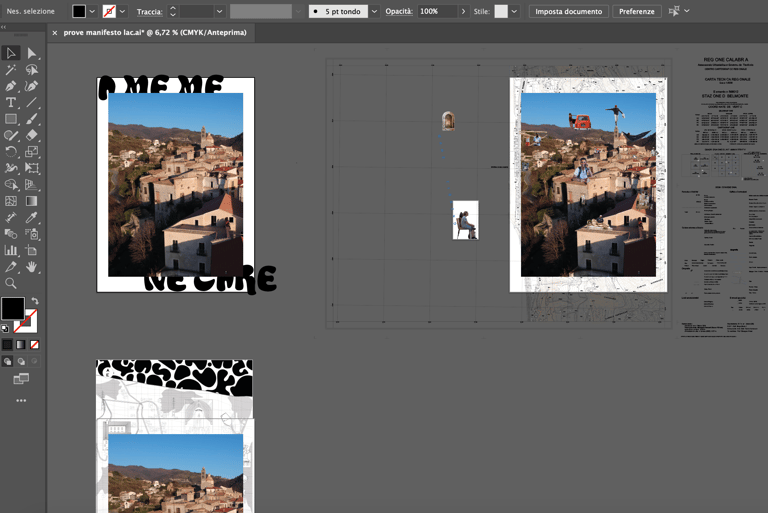Close the prove manifesto lac.ai tab
Image resolution: width=768 pixels, height=513 pixels.
click(x=54, y=33)
